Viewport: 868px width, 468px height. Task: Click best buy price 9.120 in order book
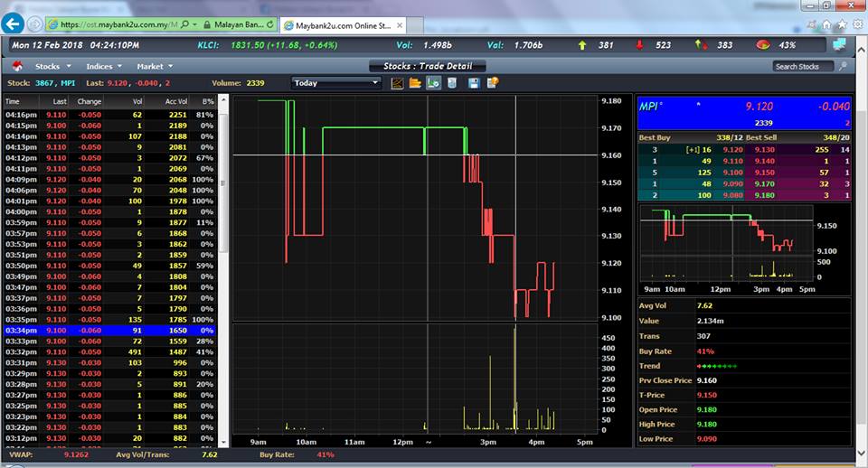point(732,149)
